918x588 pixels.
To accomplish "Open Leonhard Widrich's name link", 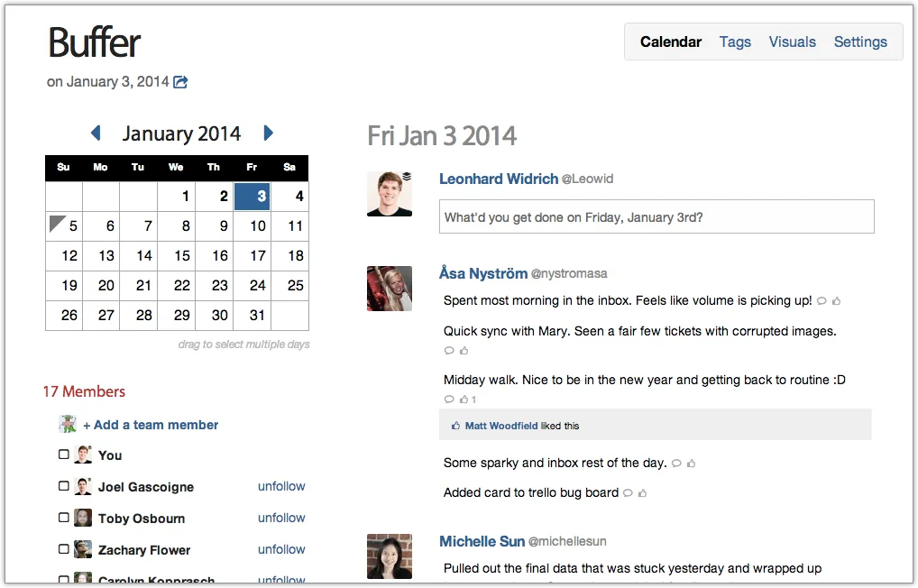I will click(x=499, y=179).
